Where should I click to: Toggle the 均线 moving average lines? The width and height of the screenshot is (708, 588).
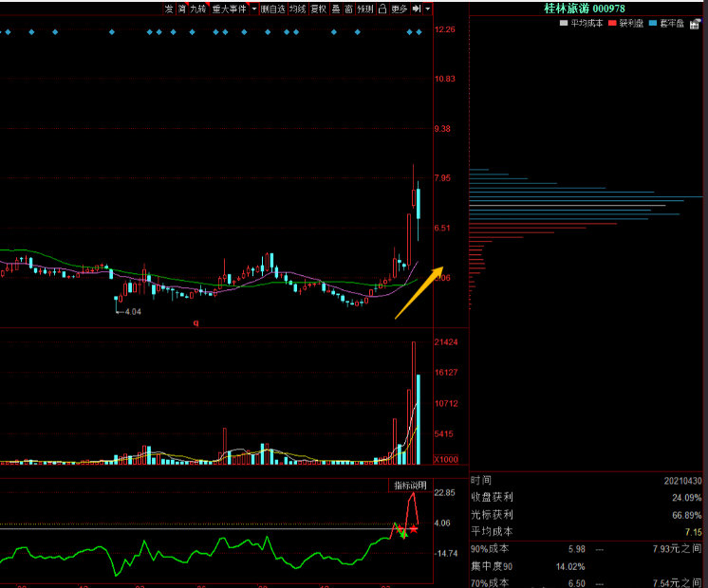click(x=298, y=9)
